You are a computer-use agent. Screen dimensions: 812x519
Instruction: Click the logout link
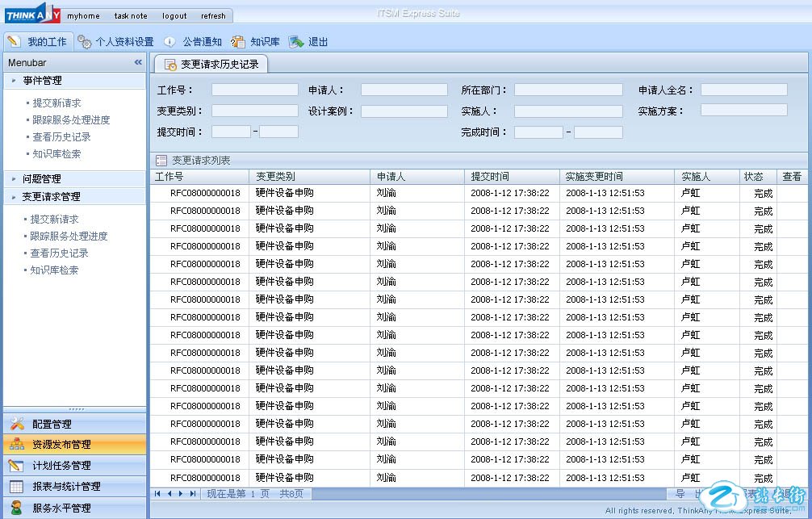tap(174, 16)
